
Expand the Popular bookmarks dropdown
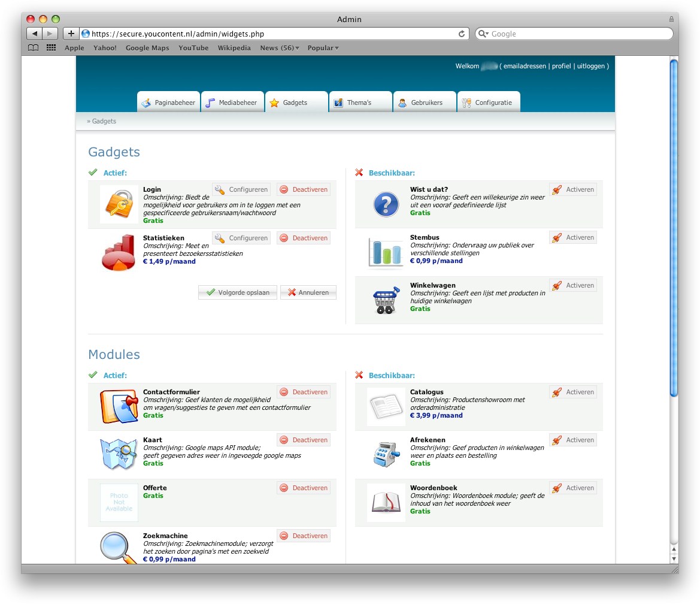323,48
